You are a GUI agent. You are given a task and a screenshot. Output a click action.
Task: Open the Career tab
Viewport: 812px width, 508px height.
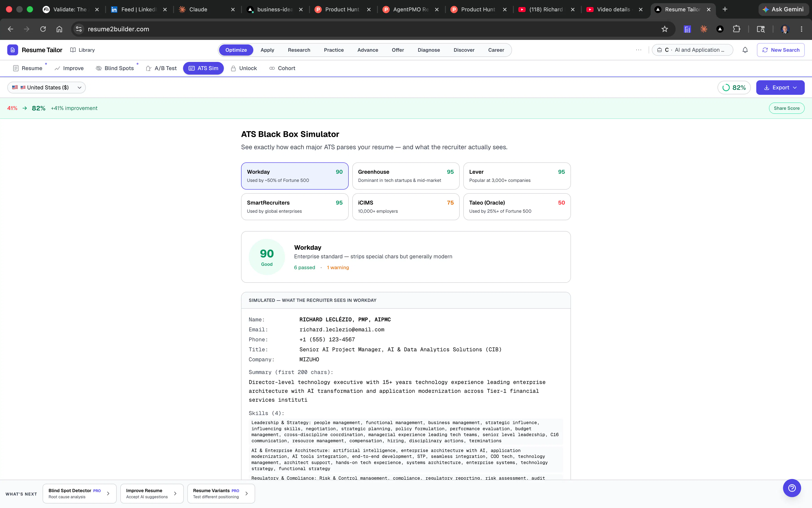(496, 50)
